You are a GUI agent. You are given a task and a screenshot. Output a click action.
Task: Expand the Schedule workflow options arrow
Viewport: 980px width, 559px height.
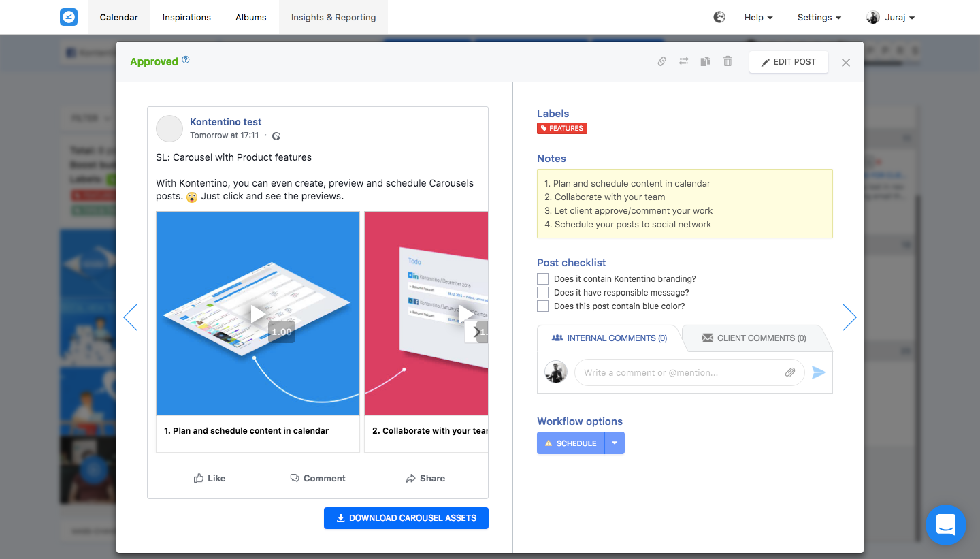pyautogui.click(x=615, y=443)
